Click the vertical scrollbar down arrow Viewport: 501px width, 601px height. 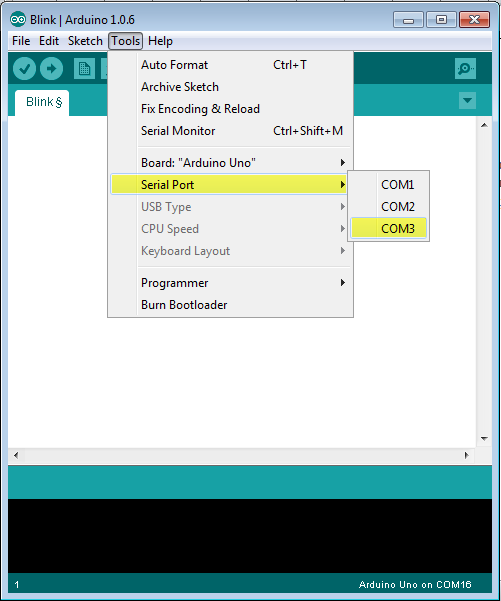pyautogui.click(x=484, y=438)
